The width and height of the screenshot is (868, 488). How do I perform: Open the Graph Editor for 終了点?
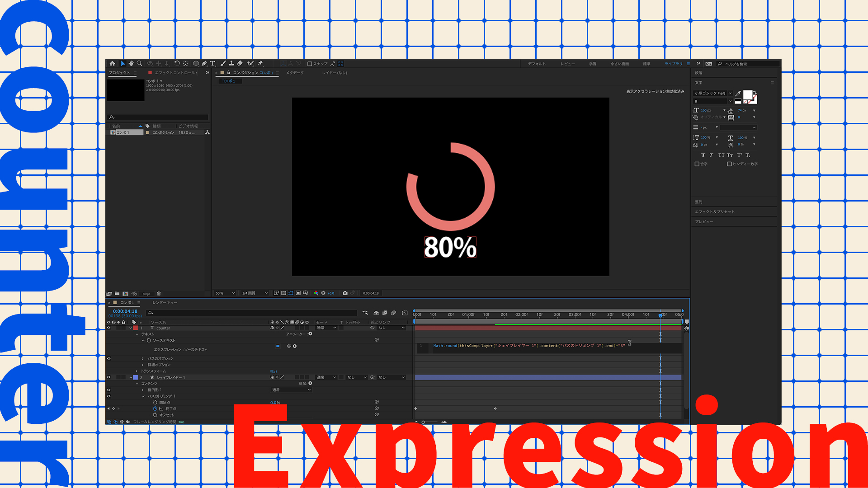(x=161, y=409)
